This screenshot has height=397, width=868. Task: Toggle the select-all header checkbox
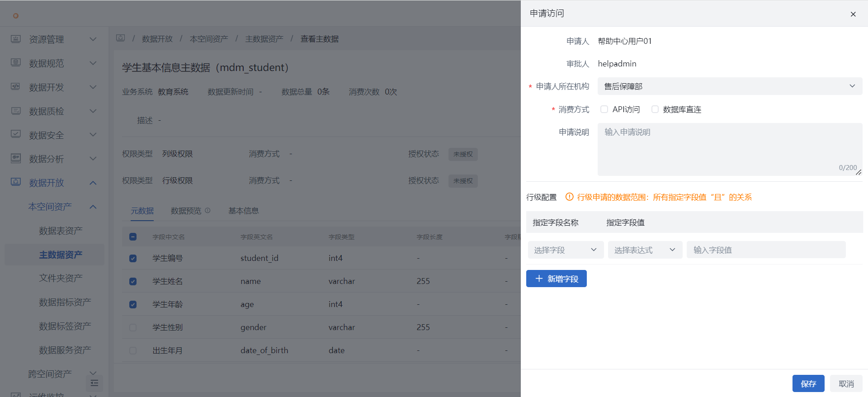click(x=133, y=236)
